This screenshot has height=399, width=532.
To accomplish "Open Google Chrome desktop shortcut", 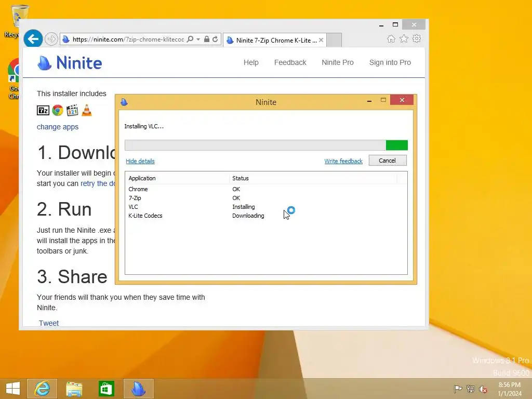I will click(x=13, y=79).
